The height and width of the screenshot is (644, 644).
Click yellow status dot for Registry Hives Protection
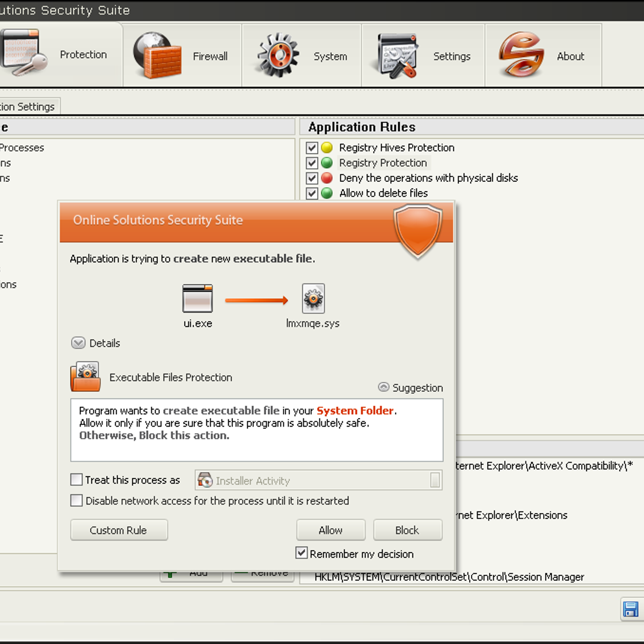click(x=327, y=148)
